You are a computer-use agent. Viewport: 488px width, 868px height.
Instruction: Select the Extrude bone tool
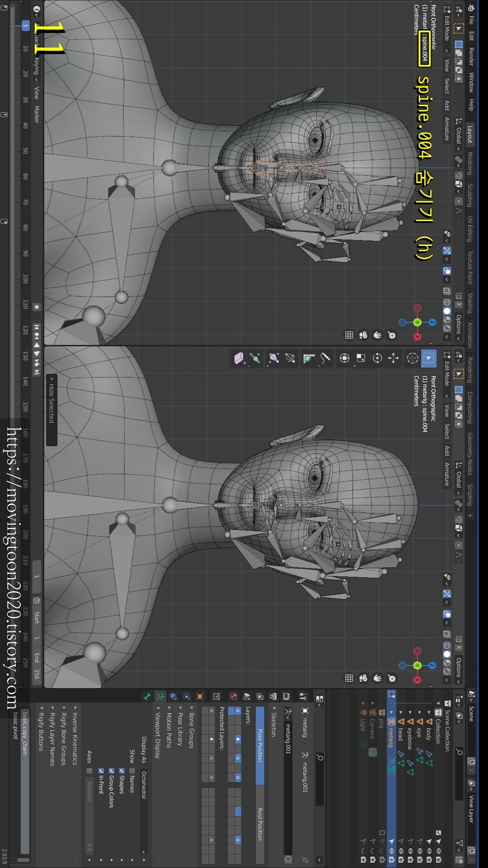point(255,359)
